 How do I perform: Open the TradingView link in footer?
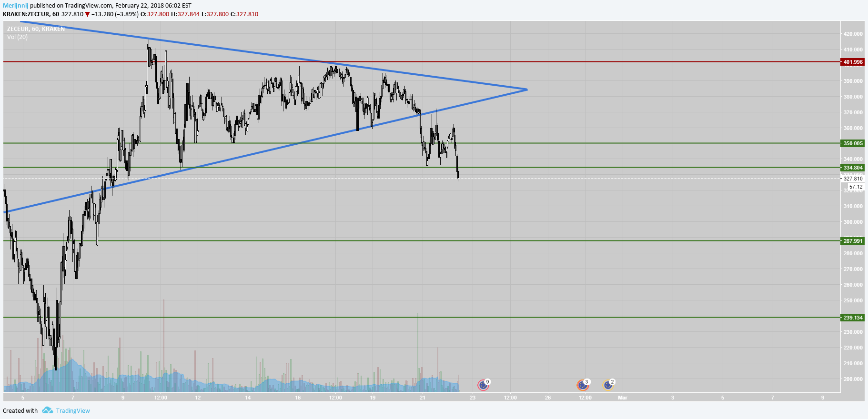pyautogui.click(x=73, y=410)
